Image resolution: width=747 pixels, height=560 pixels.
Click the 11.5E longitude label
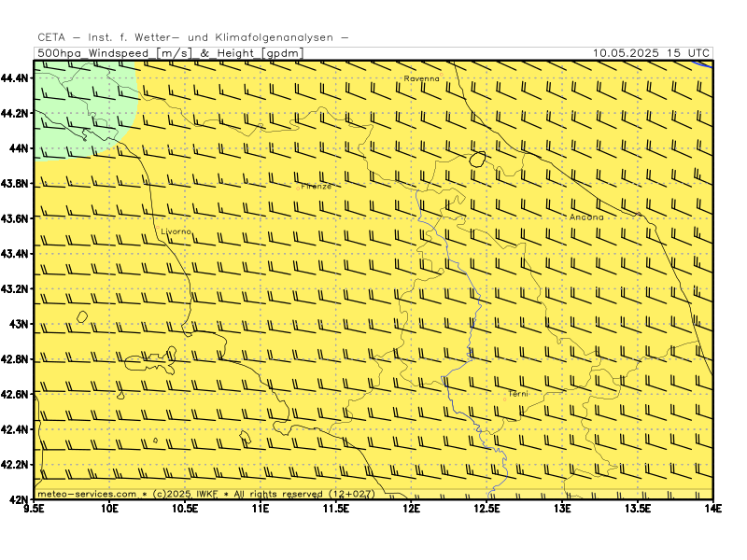[336, 509]
